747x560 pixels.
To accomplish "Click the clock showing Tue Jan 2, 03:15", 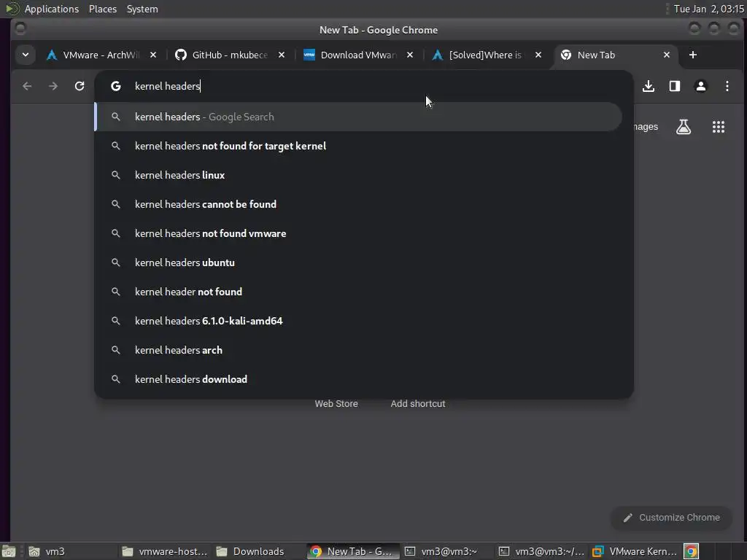I will click(x=709, y=9).
